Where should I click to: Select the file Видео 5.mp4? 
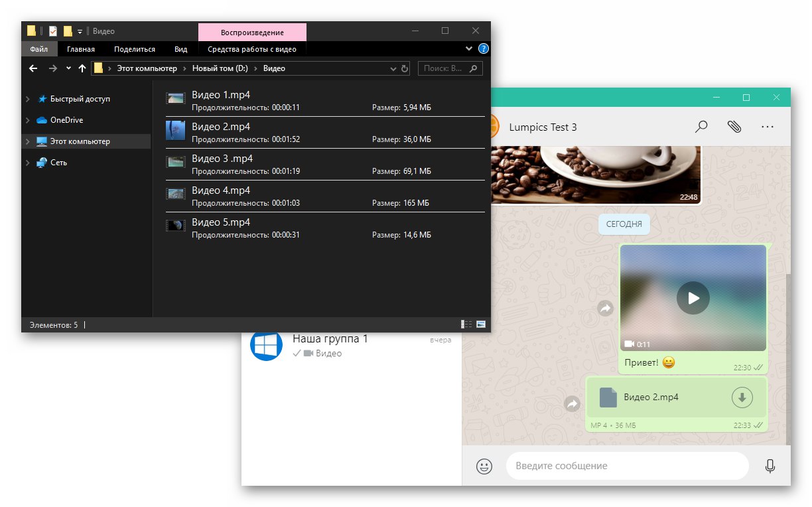coord(325,228)
